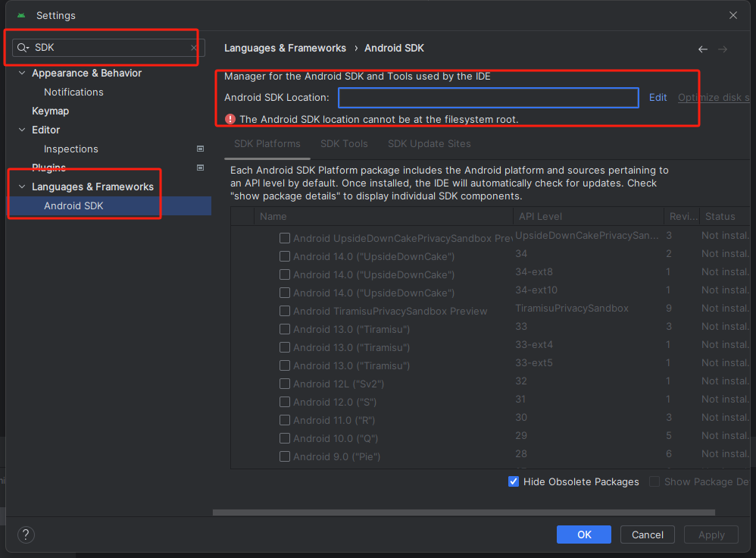Click API level cell 'TiramisuPrivacySandbox'

point(572,308)
